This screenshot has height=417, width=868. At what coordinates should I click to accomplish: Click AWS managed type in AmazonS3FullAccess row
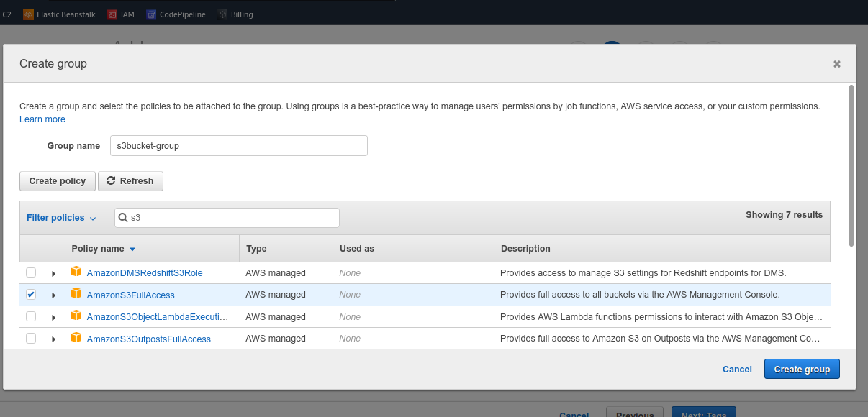coord(276,295)
